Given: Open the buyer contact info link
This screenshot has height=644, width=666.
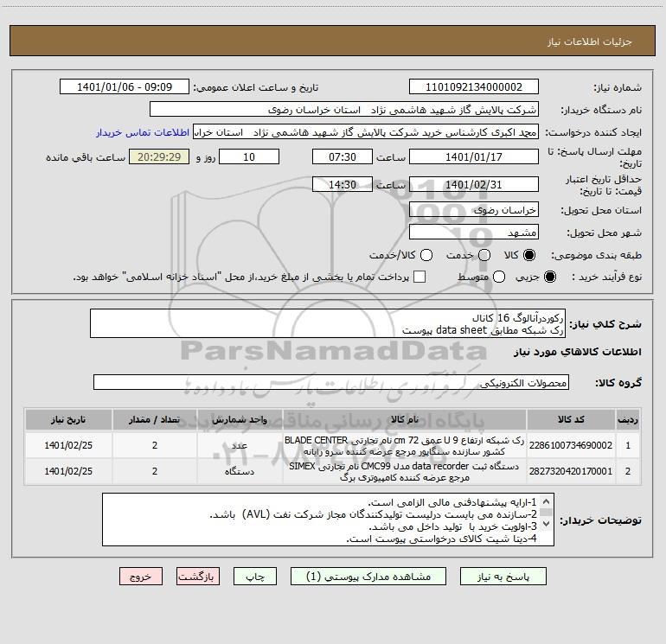Looking at the screenshot, I should (x=143, y=132).
